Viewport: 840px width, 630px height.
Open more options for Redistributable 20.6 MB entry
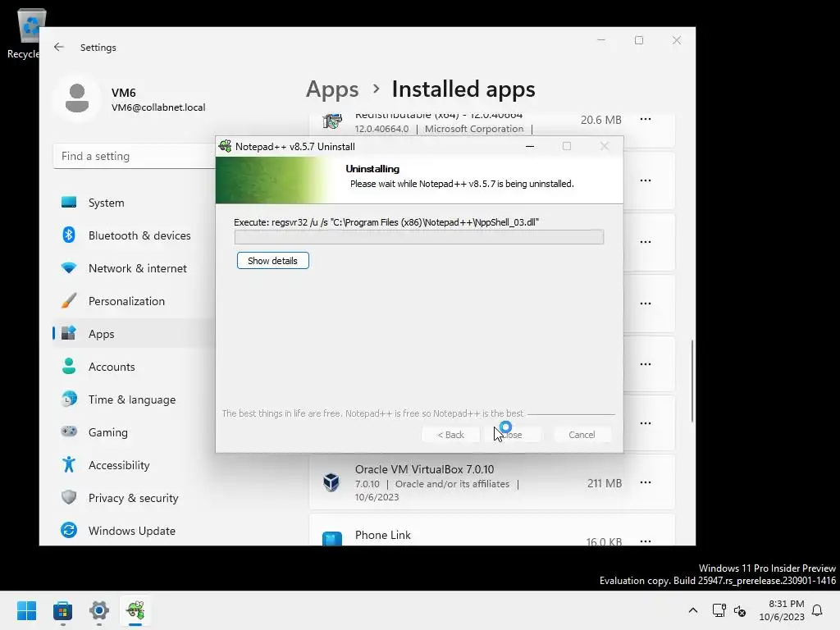click(x=646, y=120)
